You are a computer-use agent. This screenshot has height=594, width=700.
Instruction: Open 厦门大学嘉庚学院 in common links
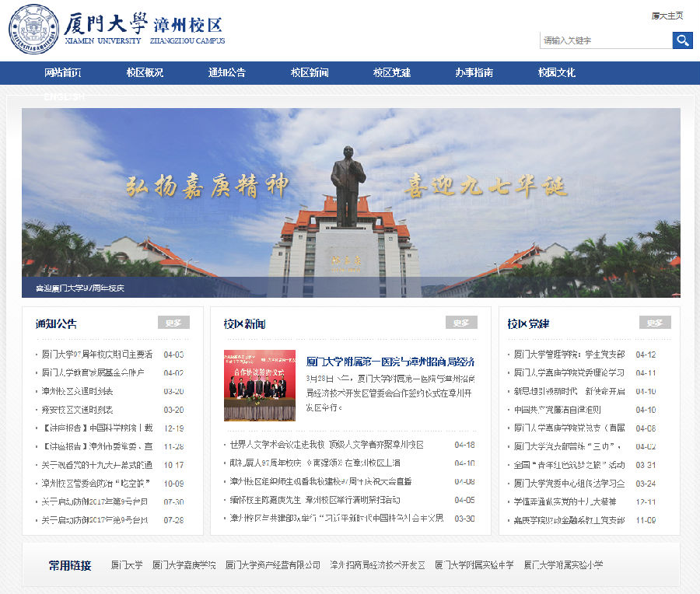tap(184, 565)
